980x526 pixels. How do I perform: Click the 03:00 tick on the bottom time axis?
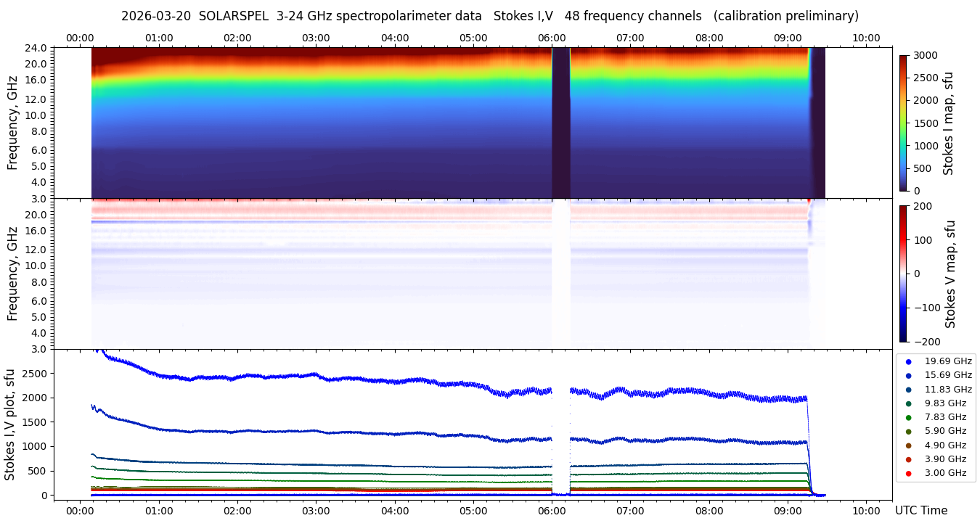(316, 510)
